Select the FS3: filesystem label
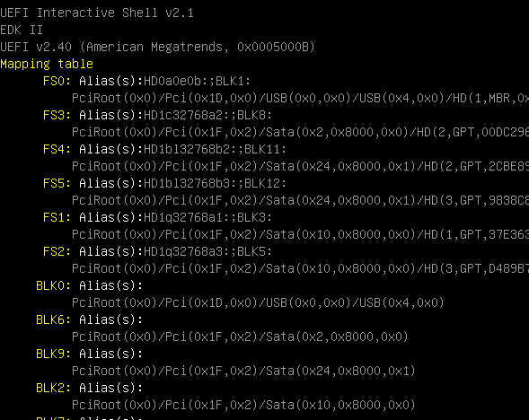The image size is (529, 420). click(x=57, y=115)
